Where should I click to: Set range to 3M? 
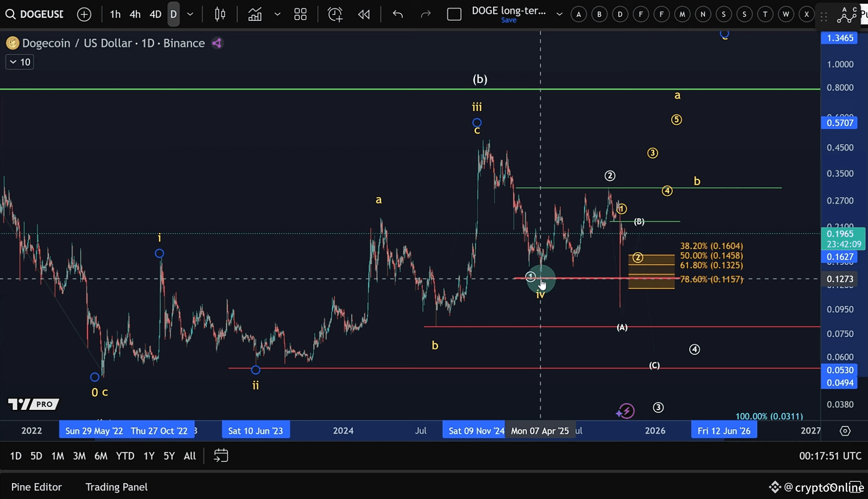click(79, 456)
